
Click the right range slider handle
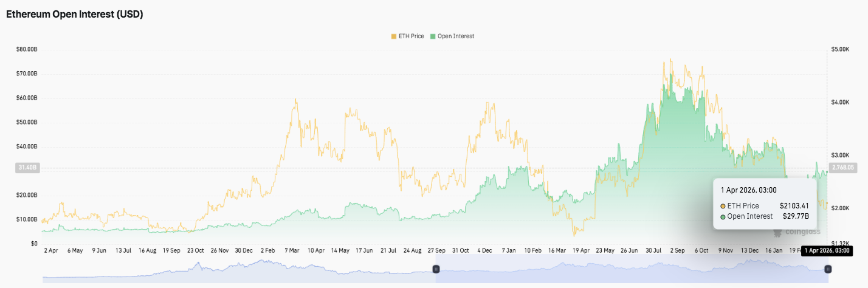(x=827, y=269)
